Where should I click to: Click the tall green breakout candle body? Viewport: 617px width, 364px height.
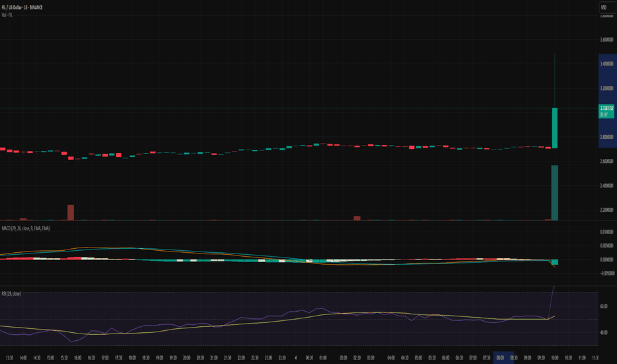click(555, 128)
